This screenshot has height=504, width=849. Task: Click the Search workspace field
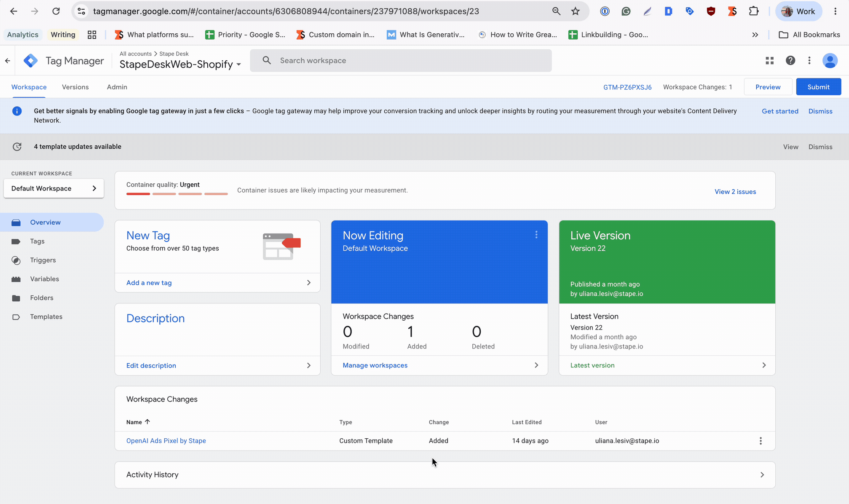click(x=401, y=60)
